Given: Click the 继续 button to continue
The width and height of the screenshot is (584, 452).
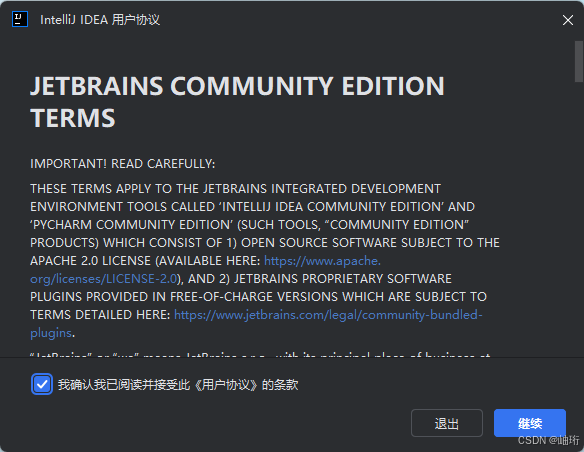Looking at the screenshot, I should coord(530,423).
